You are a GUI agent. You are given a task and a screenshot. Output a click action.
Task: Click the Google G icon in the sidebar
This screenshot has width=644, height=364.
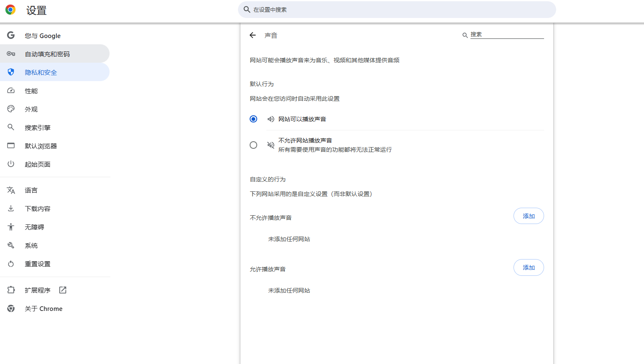(x=11, y=36)
